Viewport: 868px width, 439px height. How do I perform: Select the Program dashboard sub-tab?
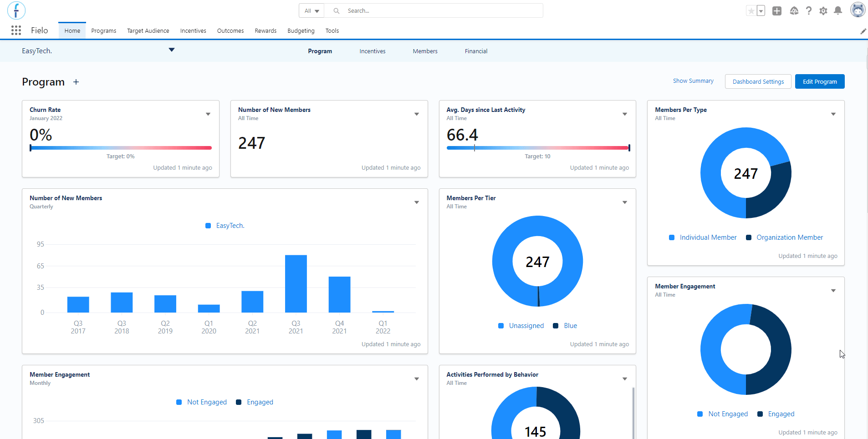point(320,51)
